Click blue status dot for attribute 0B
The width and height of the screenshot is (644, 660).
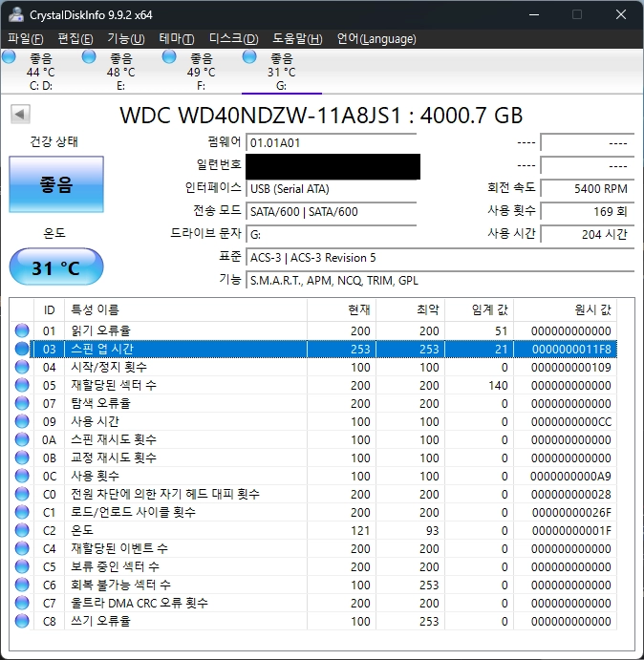click(22, 458)
